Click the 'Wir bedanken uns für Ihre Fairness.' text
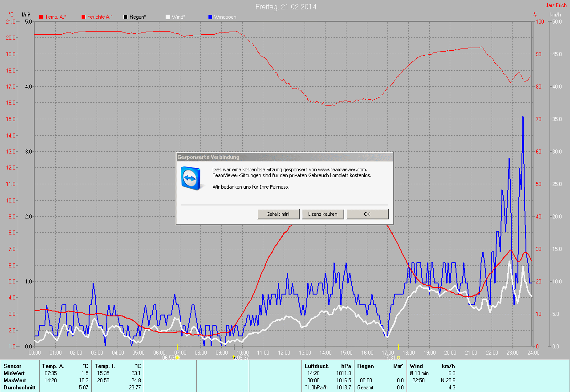 pos(251,187)
